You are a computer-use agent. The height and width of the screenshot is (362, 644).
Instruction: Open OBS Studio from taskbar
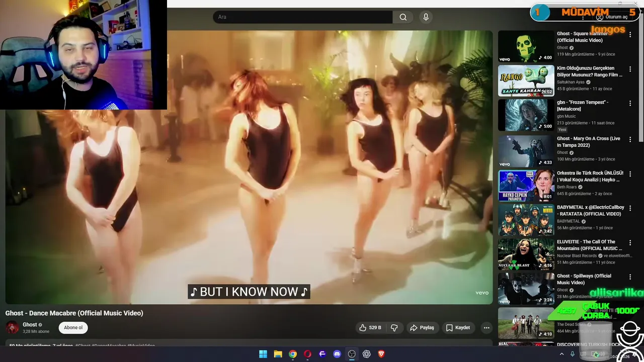click(352, 354)
